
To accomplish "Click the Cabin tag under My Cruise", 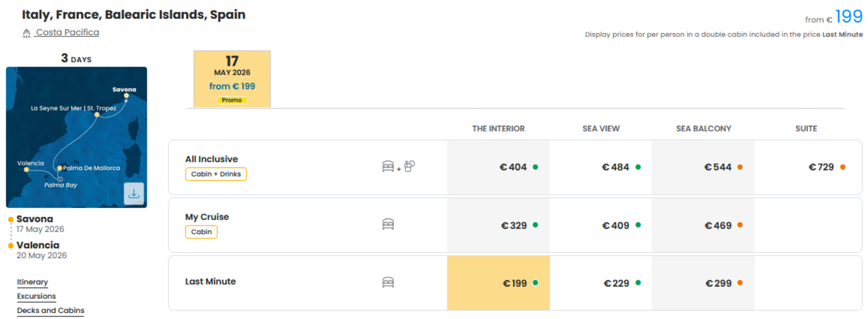I will [x=201, y=232].
